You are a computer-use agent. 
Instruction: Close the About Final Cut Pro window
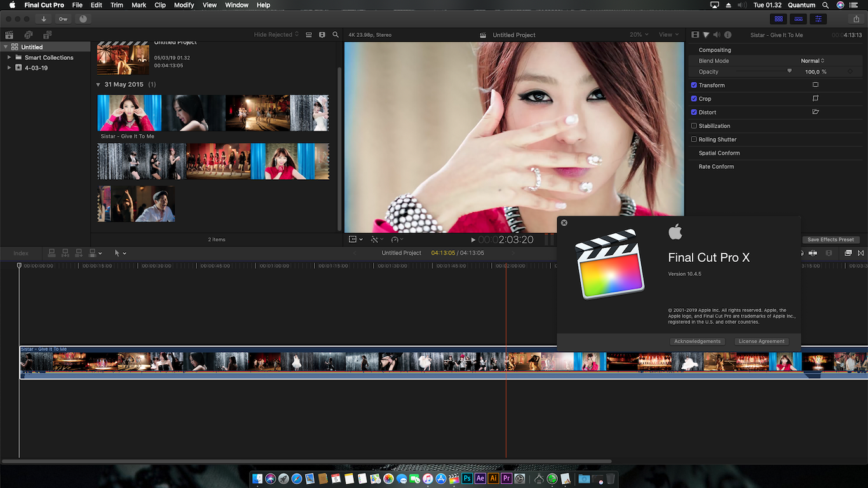[x=564, y=223]
